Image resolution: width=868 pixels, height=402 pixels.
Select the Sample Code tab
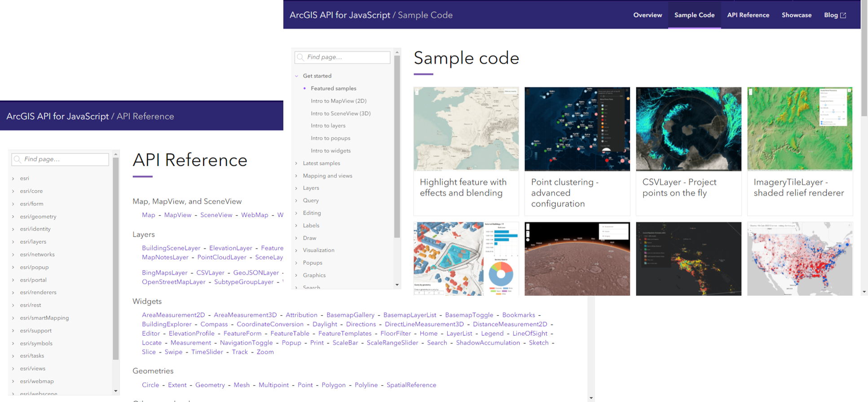694,15
